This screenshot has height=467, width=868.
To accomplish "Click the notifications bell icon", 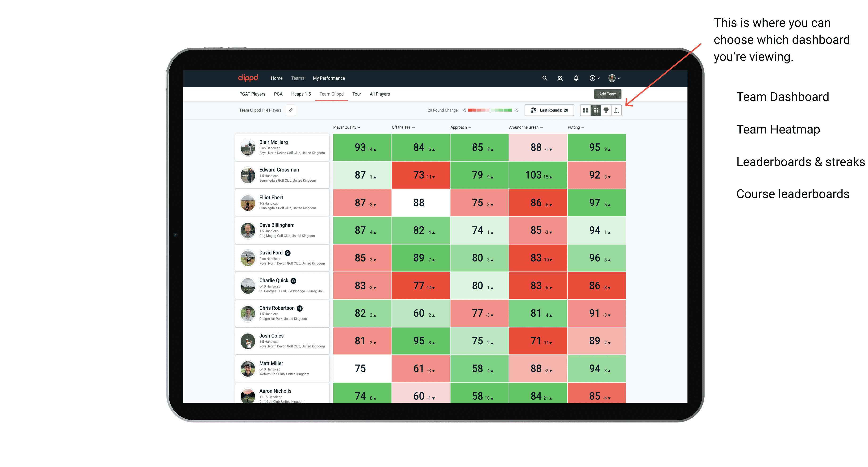I will click(x=576, y=78).
